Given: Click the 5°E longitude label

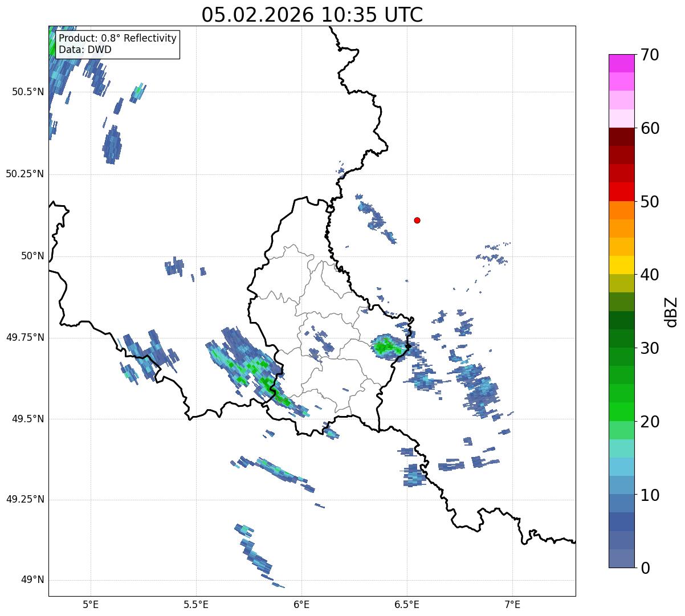Looking at the screenshot, I should (91, 605).
